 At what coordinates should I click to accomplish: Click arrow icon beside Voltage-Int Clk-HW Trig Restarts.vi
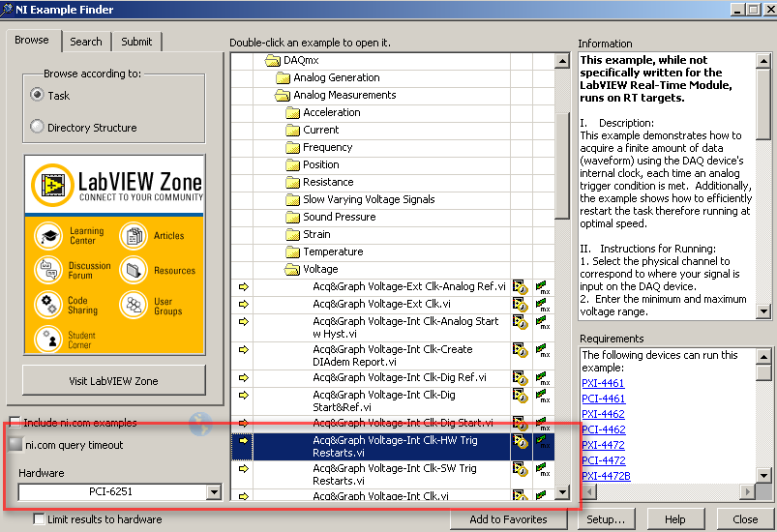coord(243,440)
